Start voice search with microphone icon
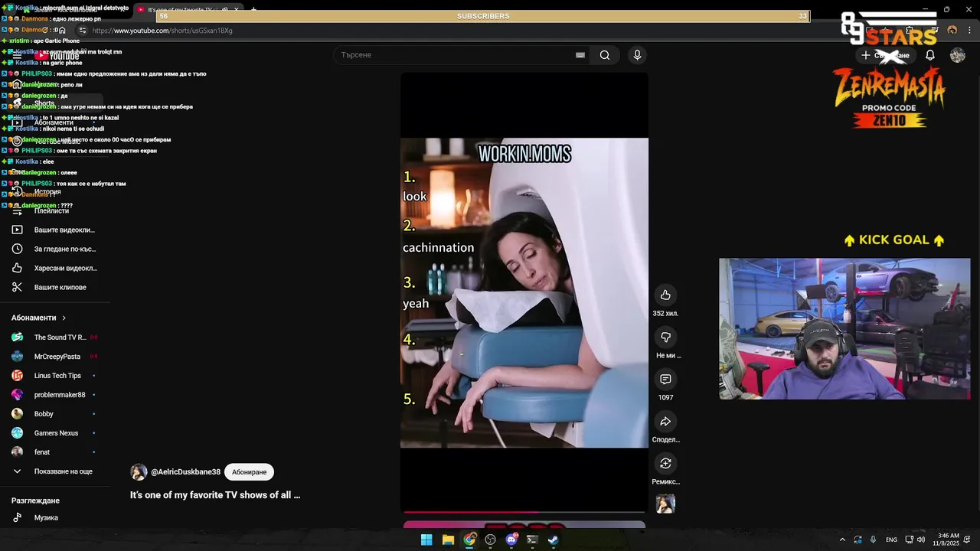The width and height of the screenshot is (980, 551). coord(637,55)
